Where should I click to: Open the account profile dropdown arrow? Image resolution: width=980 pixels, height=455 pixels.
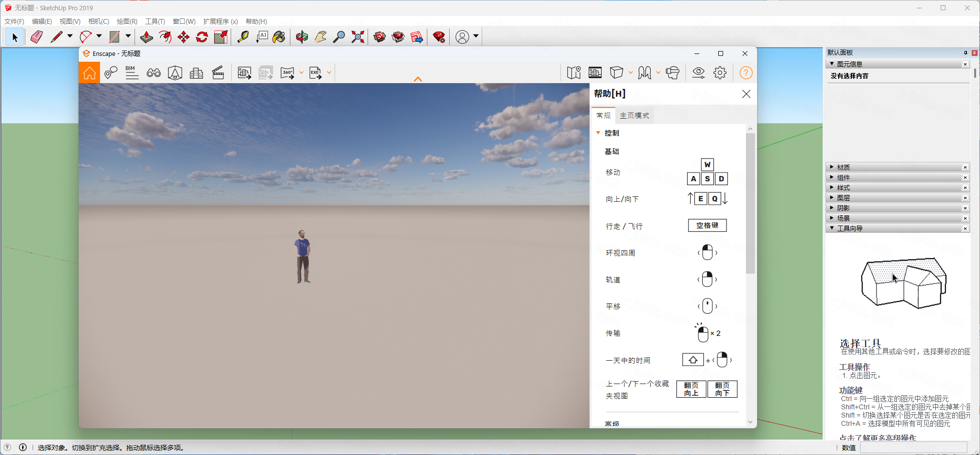tap(476, 36)
